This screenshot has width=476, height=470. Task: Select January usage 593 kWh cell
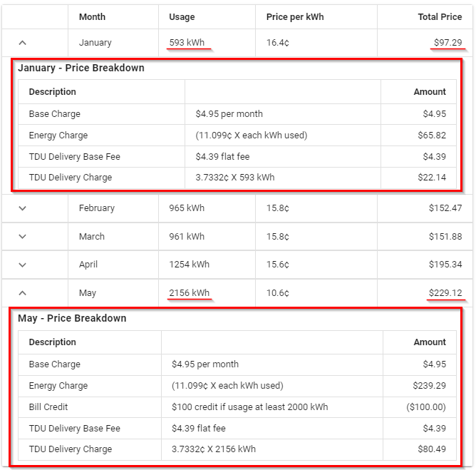tap(187, 43)
